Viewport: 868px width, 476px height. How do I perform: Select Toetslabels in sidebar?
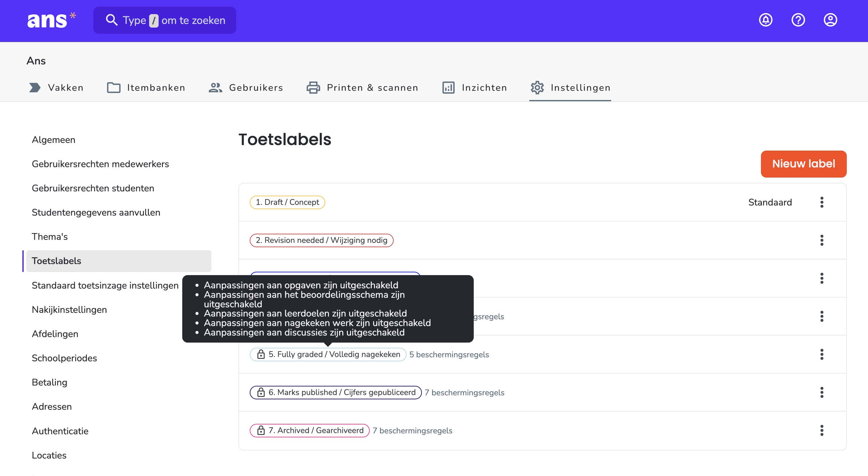click(x=119, y=261)
